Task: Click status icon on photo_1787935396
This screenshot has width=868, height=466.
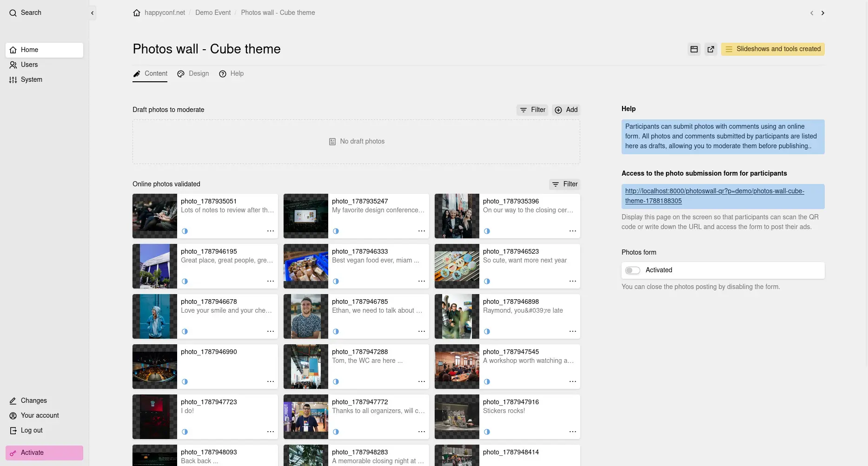Action: pyautogui.click(x=487, y=231)
